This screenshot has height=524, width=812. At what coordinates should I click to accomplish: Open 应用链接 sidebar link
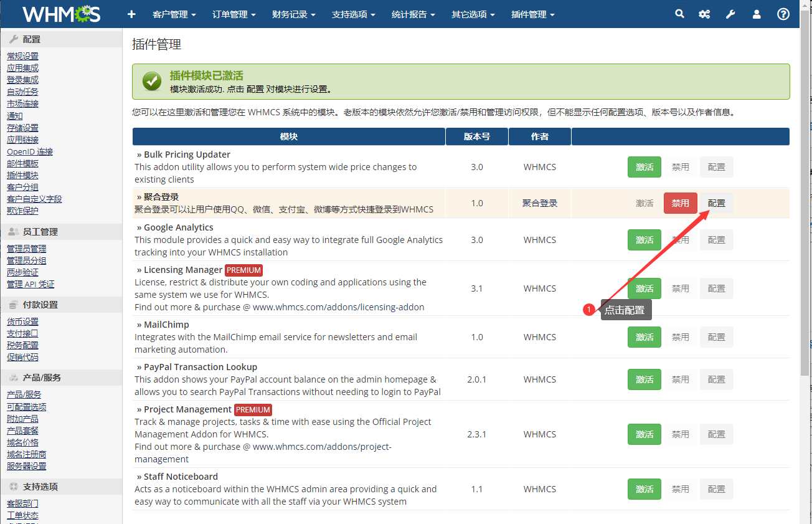(x=22, y=140)
